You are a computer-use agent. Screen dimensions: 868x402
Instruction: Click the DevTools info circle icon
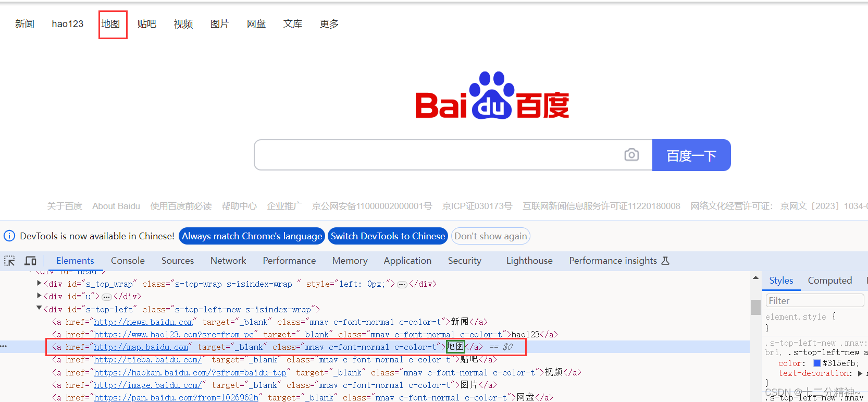coord(9,236)
